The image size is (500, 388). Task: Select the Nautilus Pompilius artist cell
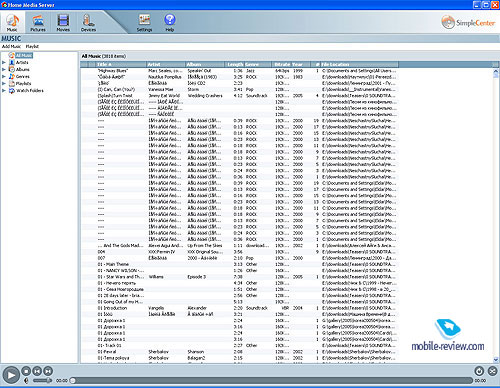pyautogui.click(x=165, y=77)
